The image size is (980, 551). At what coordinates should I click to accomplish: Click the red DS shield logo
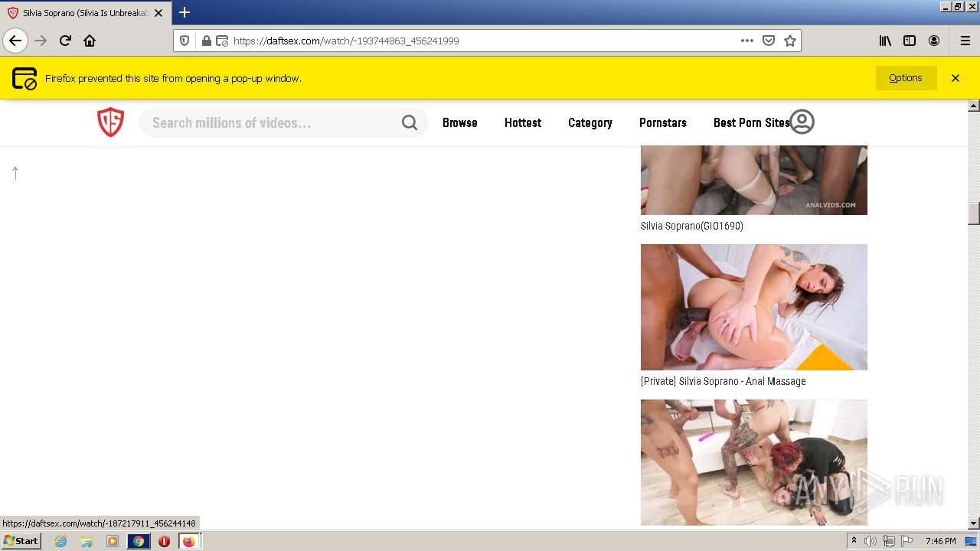click(110, 122)
